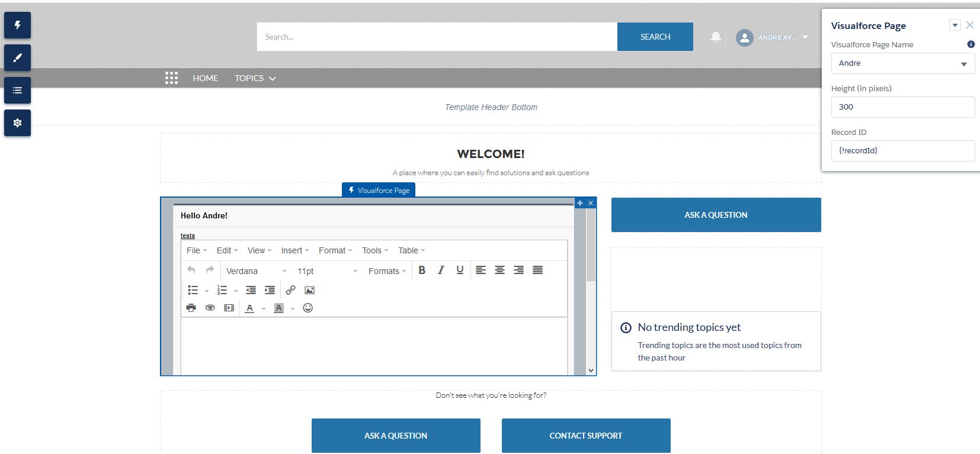Go to the Home navigation link

(x=206, y=78)
